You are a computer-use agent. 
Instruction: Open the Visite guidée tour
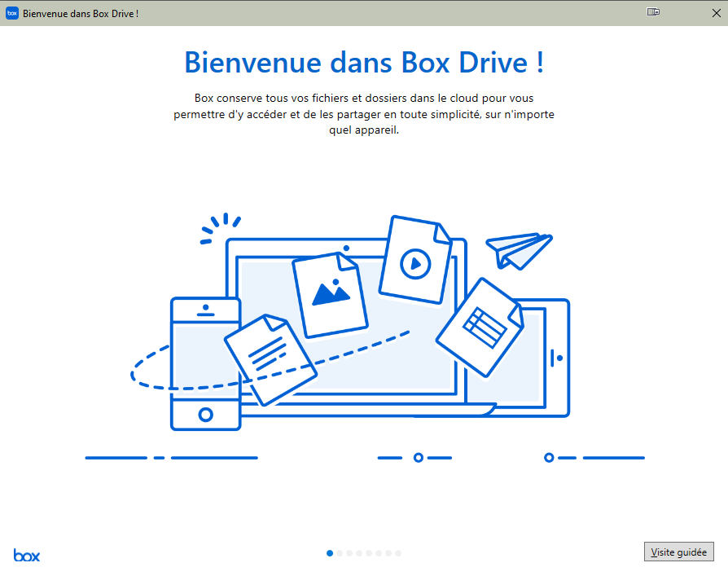tap(678, 552)
